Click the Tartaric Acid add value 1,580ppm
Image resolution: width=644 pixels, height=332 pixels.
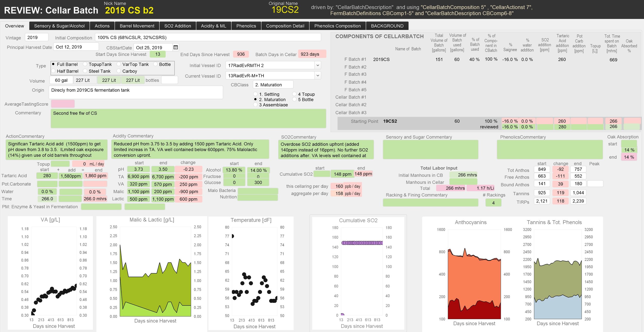(71, 176)
